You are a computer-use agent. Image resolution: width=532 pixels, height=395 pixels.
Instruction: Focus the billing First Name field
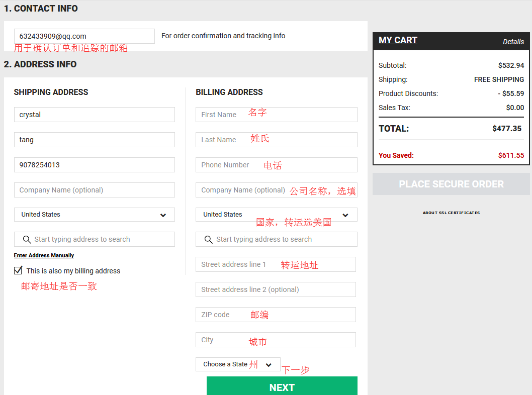point(276,115)
